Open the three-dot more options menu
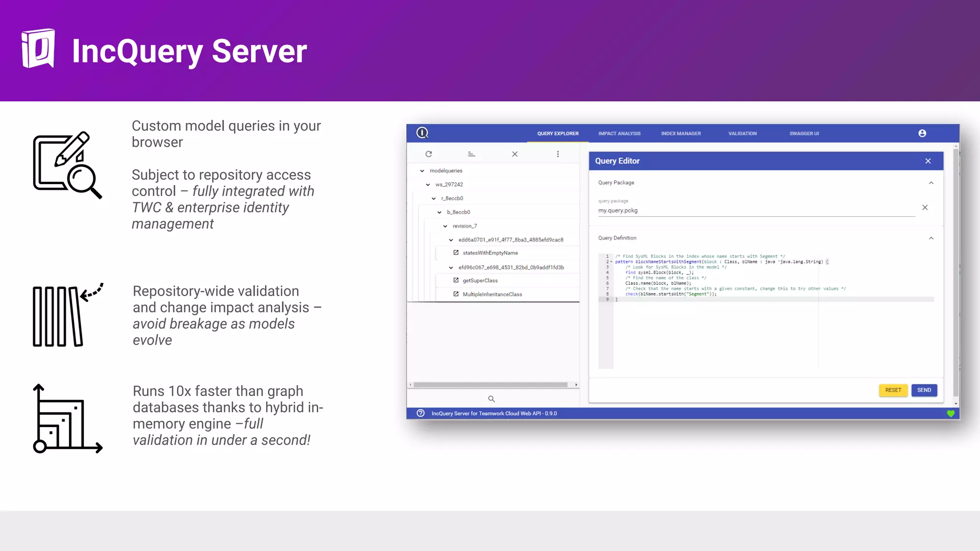Screen dimensions: 980x551 pos(558,154)
